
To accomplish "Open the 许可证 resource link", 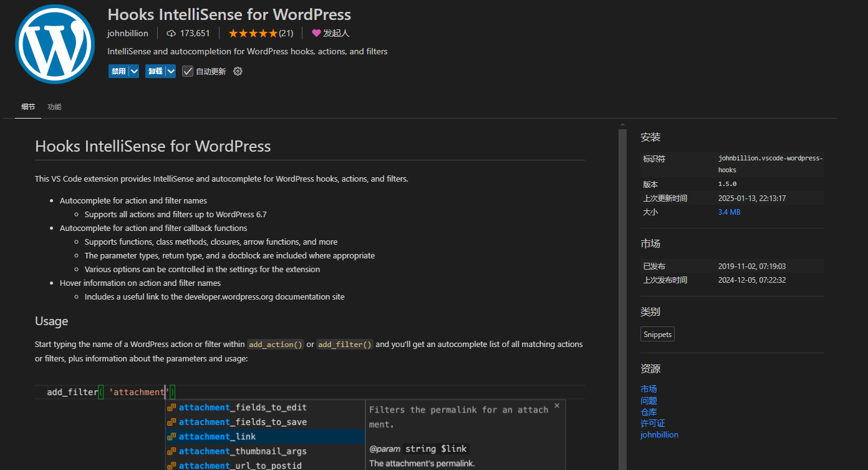I will pyautogui.click(x=653, y=423).
